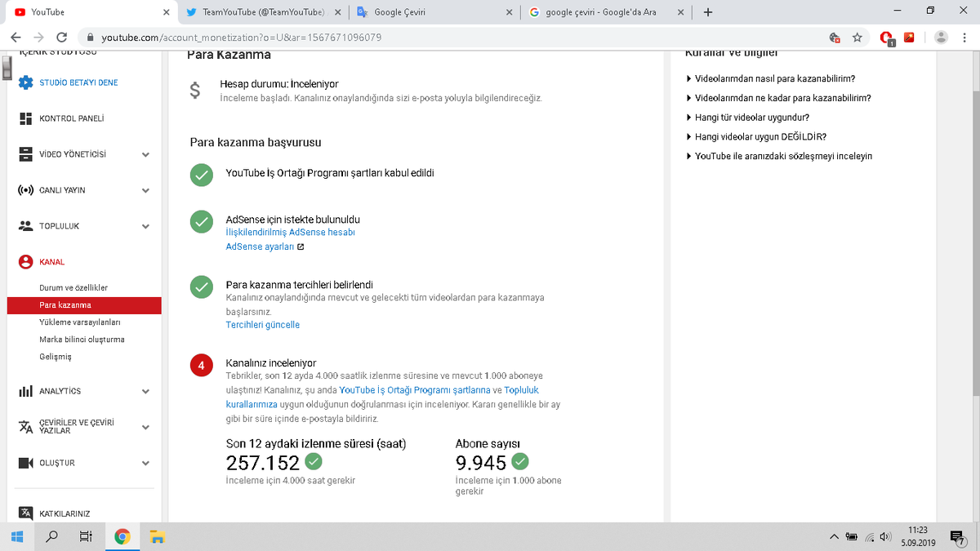Open the Chrome three-dot menu

[965, 38]
